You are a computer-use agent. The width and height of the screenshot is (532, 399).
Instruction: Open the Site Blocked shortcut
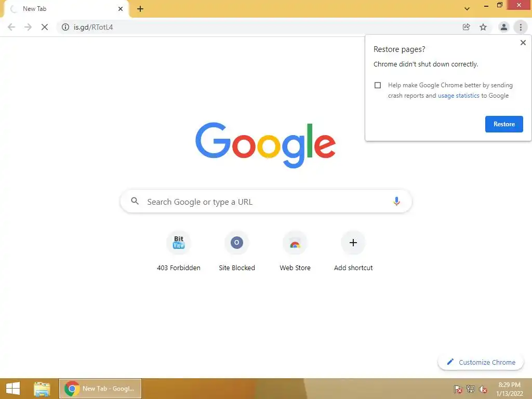click(237, 251)
